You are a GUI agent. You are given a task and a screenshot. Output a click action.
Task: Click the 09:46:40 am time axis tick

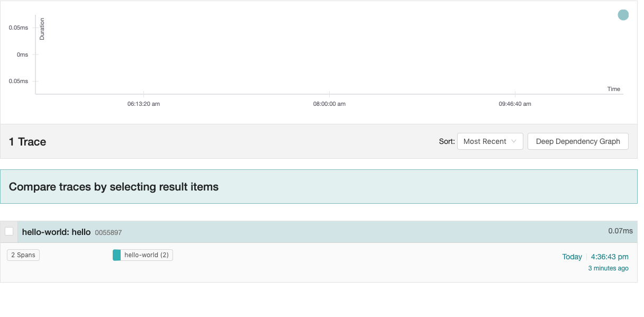tap(514, 104)
